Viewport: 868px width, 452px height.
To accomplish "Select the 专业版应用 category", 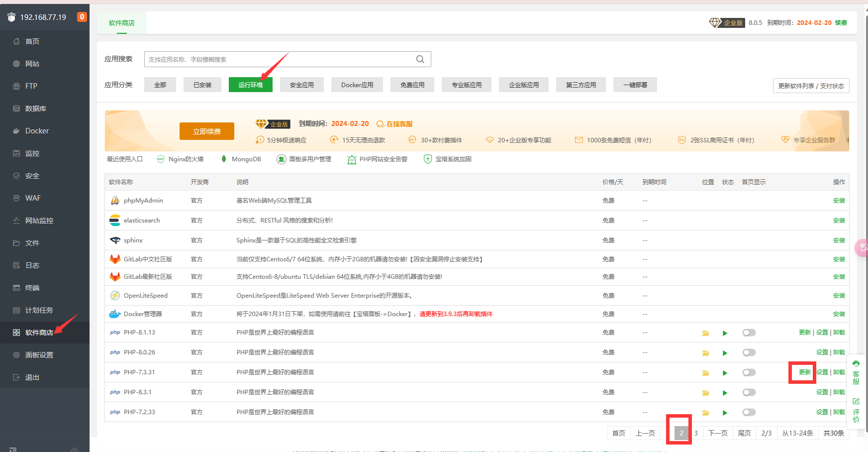I will (x=467, y=85).
